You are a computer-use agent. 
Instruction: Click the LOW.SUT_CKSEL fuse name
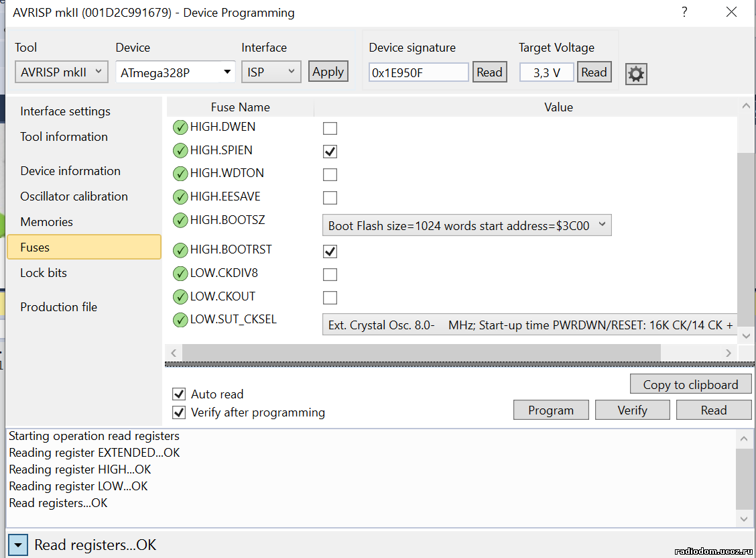[x=233, y=319]
